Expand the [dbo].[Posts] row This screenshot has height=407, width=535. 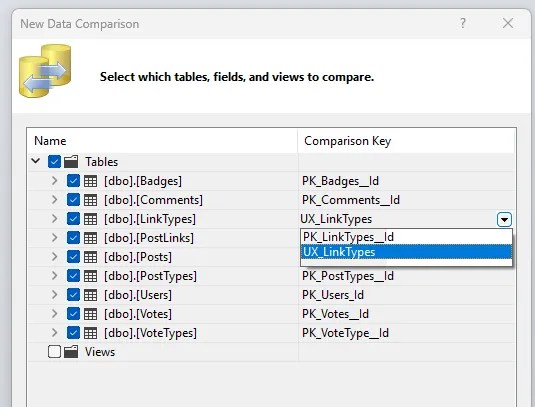pos(54,257)
